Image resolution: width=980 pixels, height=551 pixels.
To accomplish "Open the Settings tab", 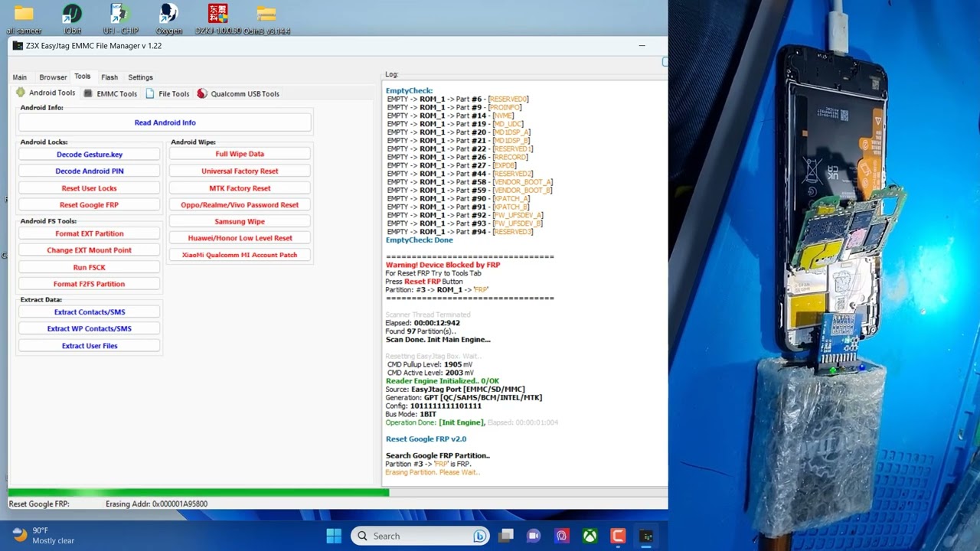I will pyautogui.click(x=140, y=77).
